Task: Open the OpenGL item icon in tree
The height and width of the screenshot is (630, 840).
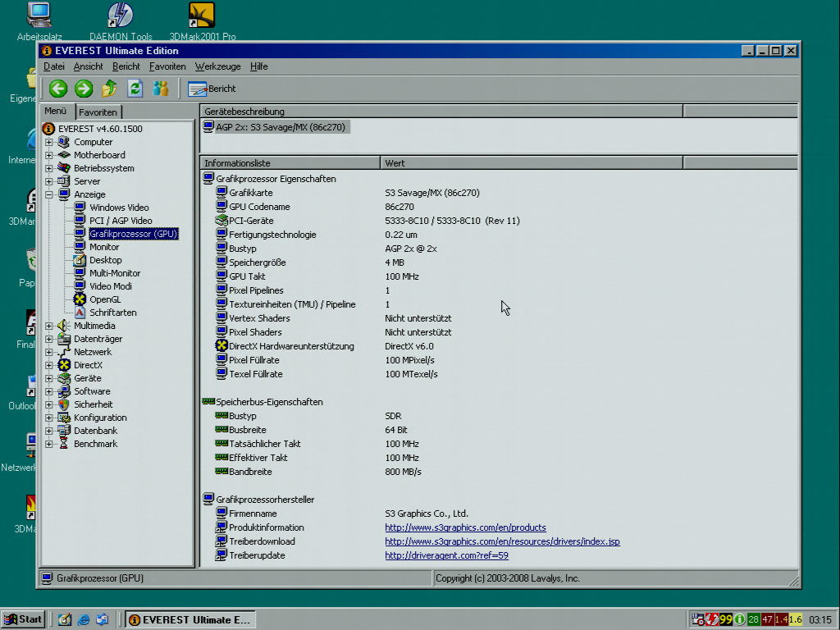Action: pyautogui.click(x=80, y=299)
